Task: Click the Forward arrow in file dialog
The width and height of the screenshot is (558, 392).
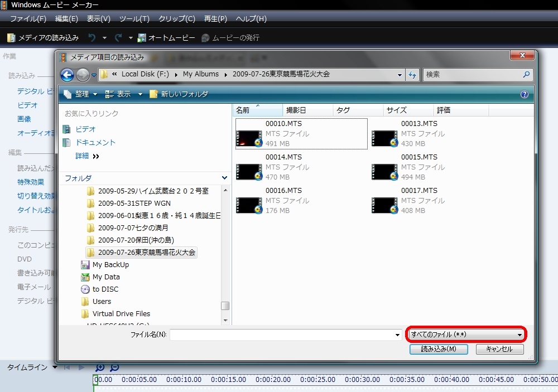Action: coord(83,75)
